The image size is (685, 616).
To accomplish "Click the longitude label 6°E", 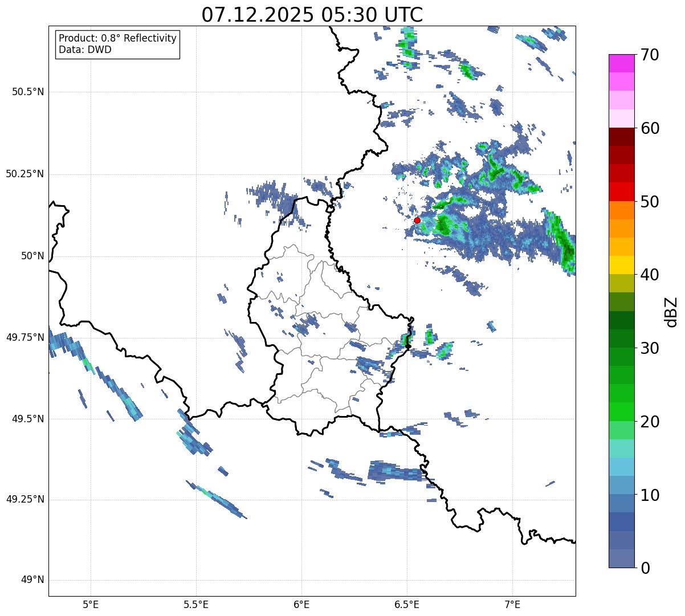I will point(301,605).
